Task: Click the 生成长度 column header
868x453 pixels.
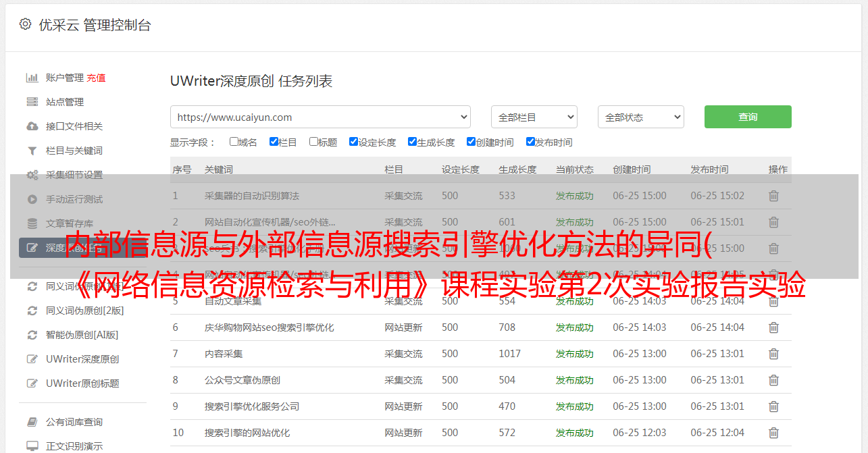Action: pyautogui.click(x=517, y=169)
